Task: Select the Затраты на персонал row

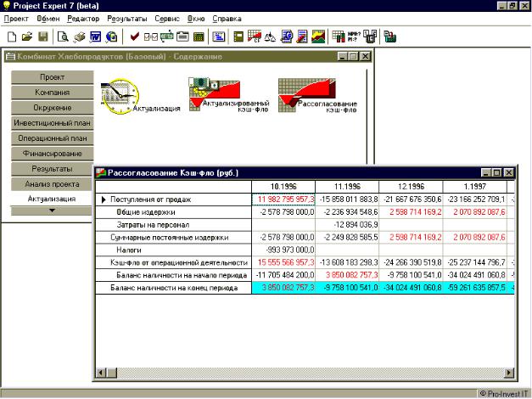Action: pyautogui.click(x=174, y=225)
